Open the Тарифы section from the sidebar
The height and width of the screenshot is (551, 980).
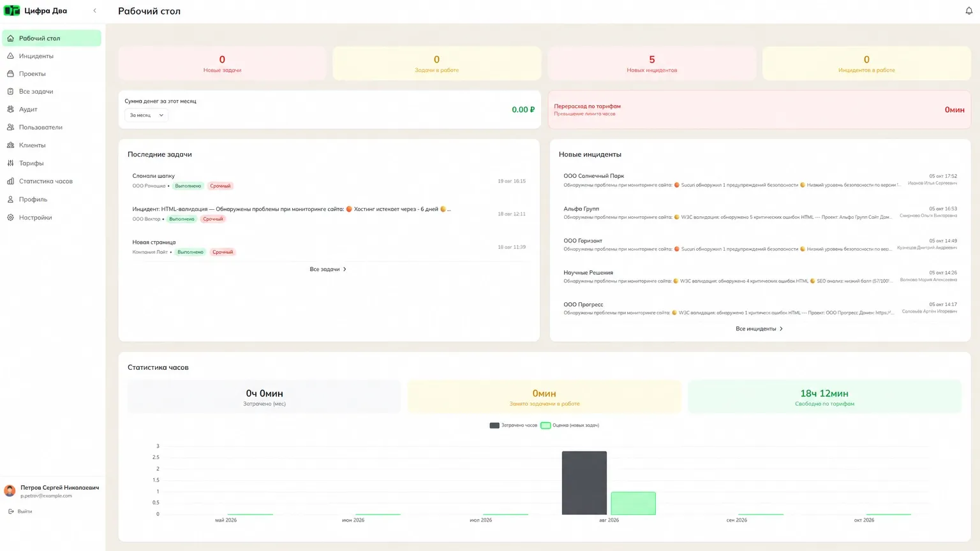point(52,163)
